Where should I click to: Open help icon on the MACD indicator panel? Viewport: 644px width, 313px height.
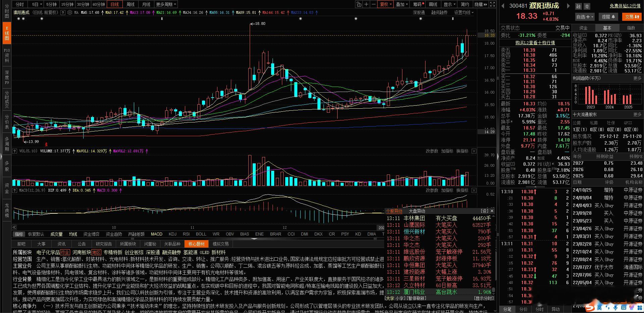click(x=15, y=190)
